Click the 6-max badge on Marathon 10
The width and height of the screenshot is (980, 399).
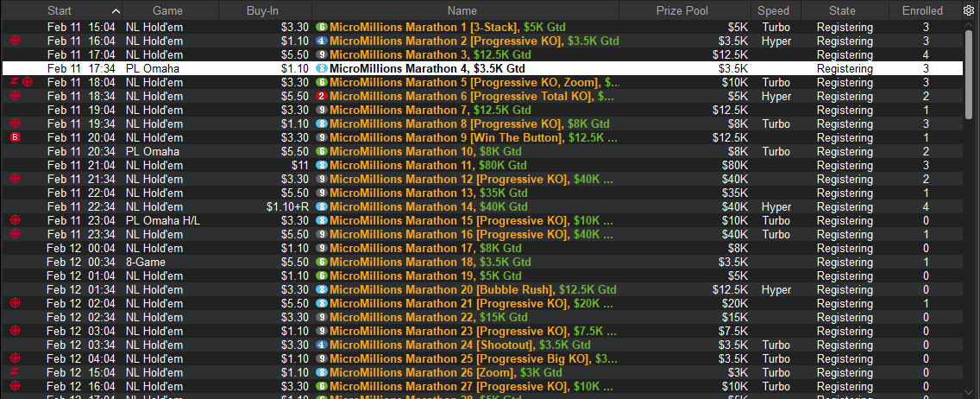coord(321,151)
